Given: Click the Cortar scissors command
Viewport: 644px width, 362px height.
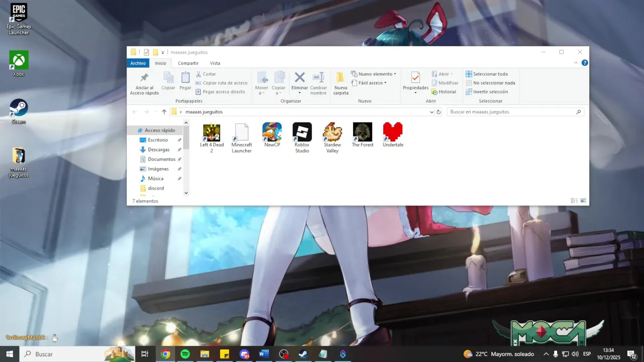Looking at the screenshot, I should (x=206, y=74).
